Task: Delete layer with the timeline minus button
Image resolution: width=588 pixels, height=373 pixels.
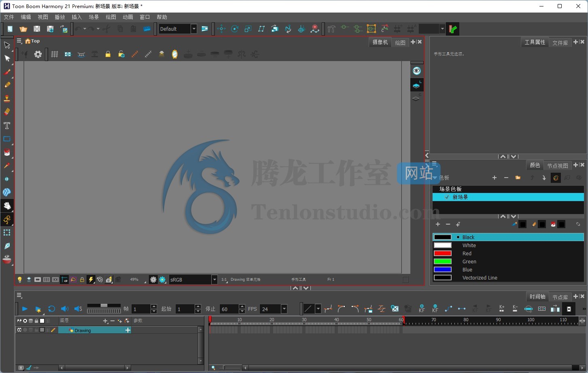Action: 113,321
